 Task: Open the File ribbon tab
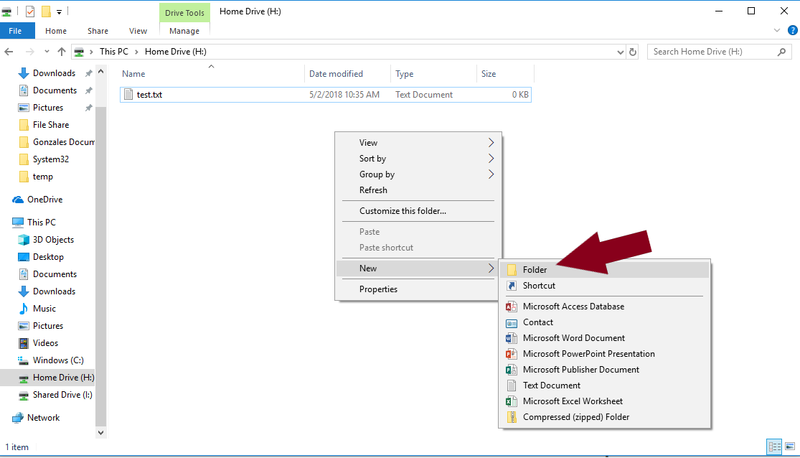16,31
